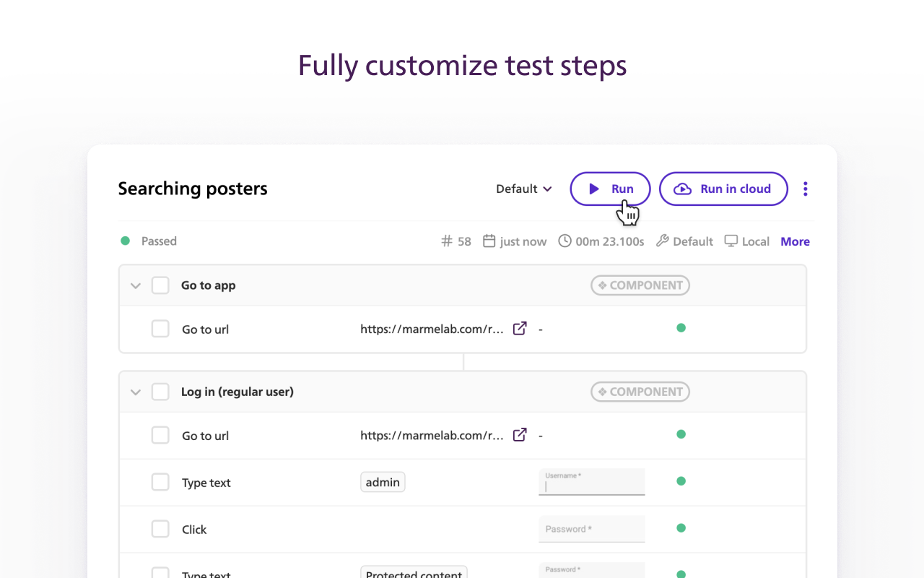Select the cloud icon in Run in cloud
The width and height of the screenshot is (924, 578).
point(681,189)
